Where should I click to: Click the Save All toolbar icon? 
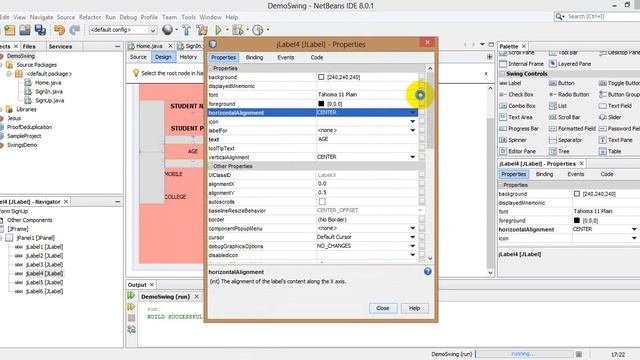[x=40, y=30]
